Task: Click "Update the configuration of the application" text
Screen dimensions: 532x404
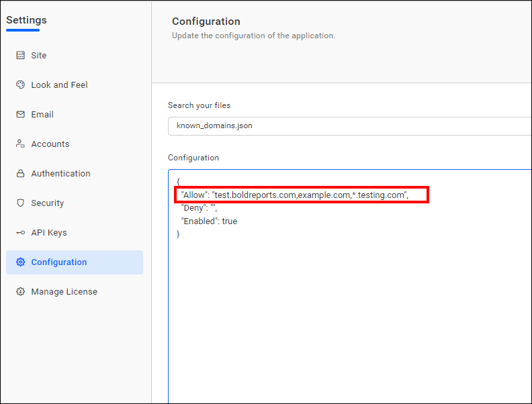Action: point(253,36)
